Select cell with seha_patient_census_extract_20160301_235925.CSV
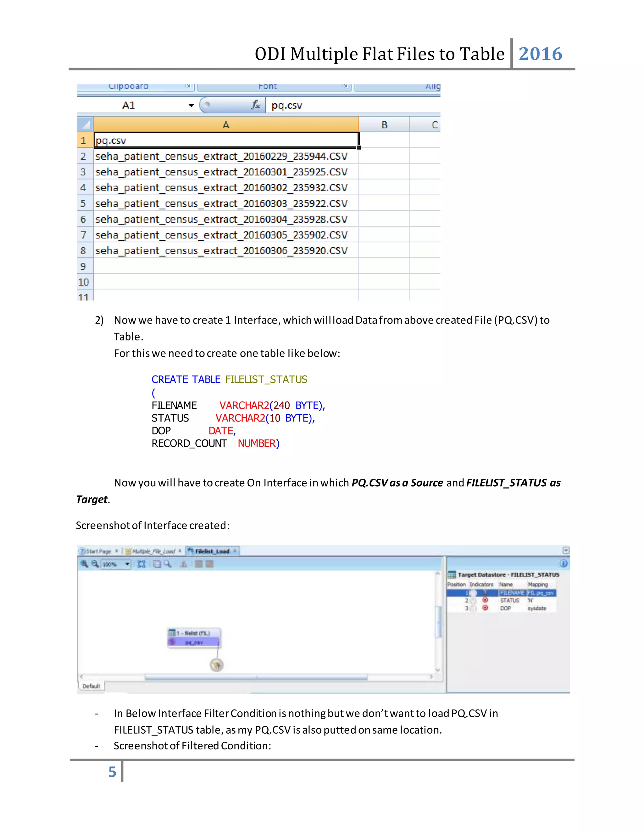The width and height of the screenshot is (644, 833). point(226,172)
